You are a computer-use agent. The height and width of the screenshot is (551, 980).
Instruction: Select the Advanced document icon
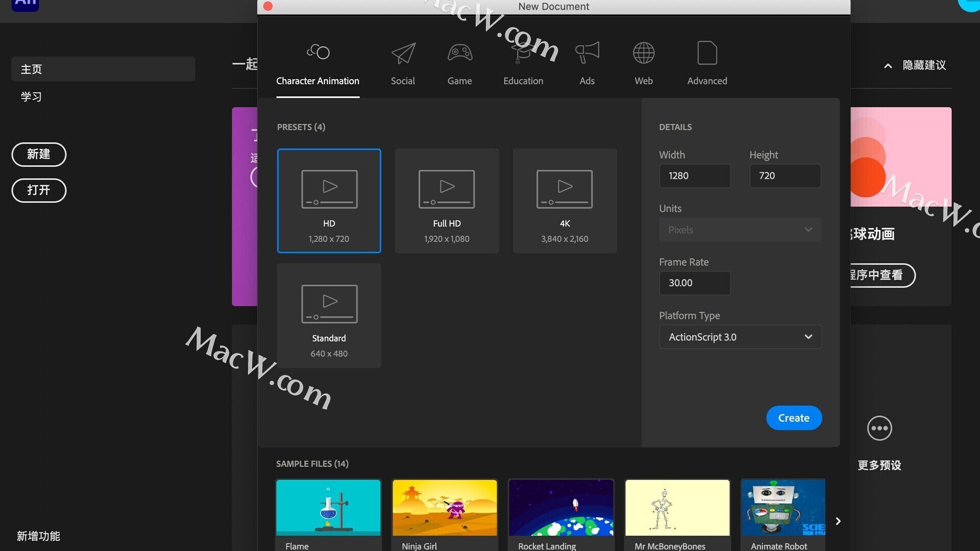tap(707, 53)
